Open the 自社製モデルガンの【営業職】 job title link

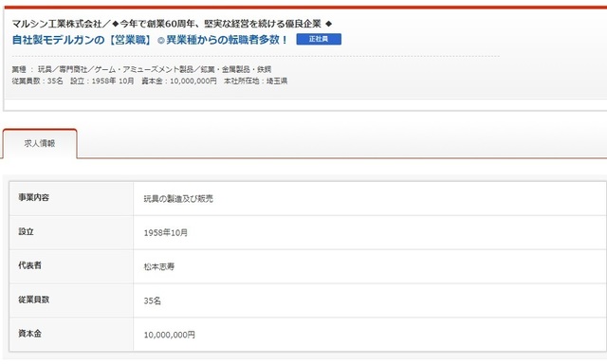click(150, 40)
